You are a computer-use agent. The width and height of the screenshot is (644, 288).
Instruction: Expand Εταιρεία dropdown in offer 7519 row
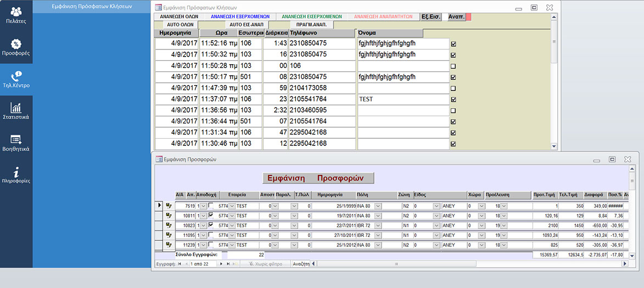(231, 206)
